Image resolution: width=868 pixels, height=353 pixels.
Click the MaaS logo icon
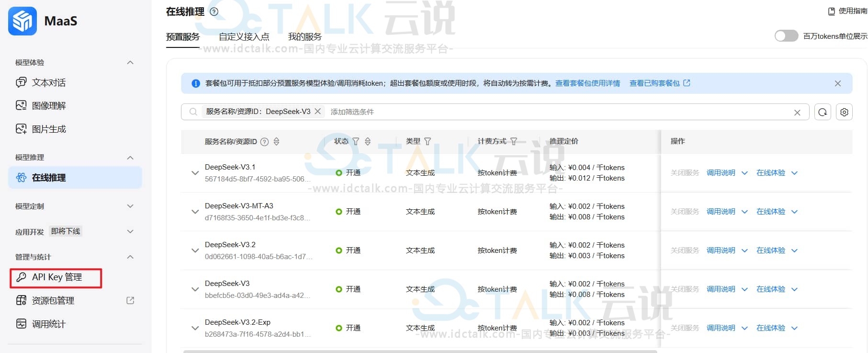[23, 21]
